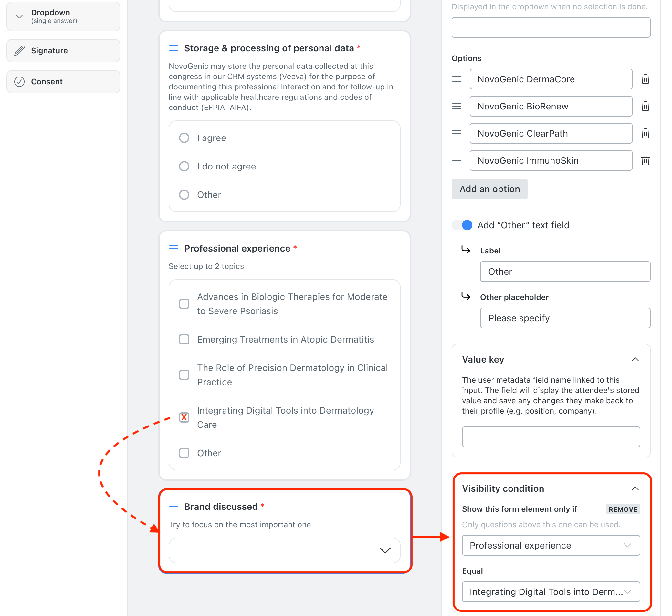The image size is (672, 616).
Task: Open the Brand discussed dropdown
Action: (x=285, y=550)
